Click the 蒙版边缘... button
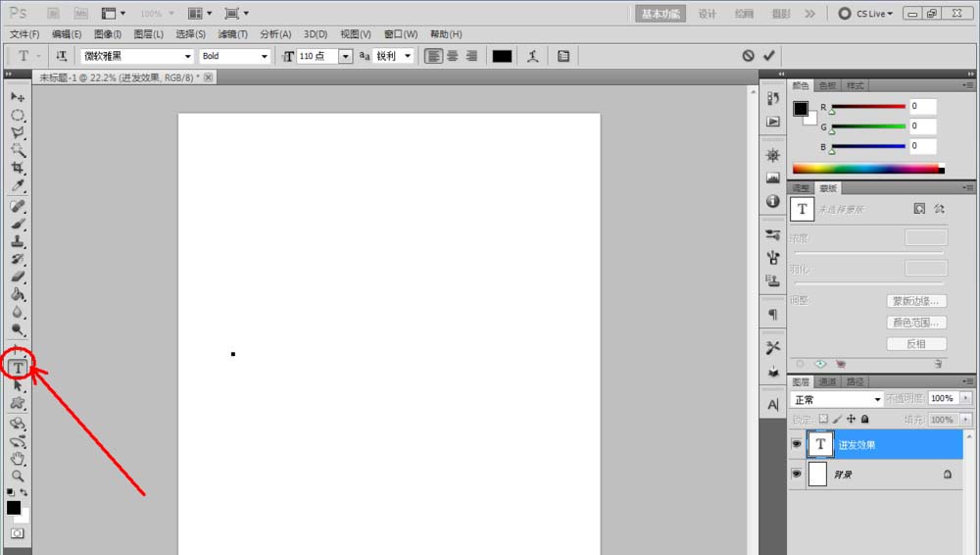This screenshot has width=980, height=555. (x=916, y=301)
